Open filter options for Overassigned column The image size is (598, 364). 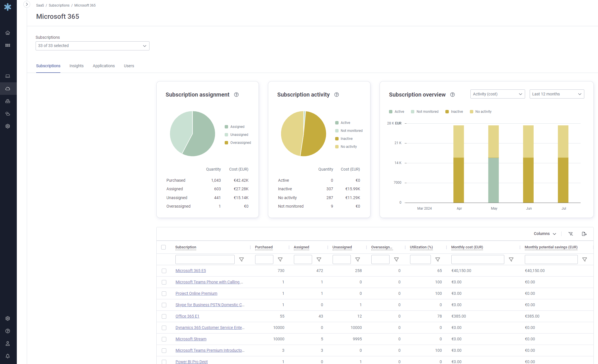396,259
